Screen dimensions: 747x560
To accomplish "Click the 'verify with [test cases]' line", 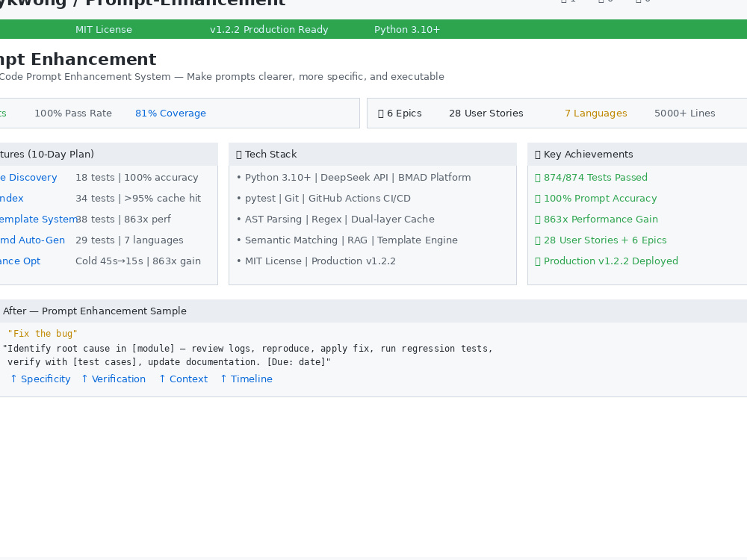I will [x=169, y=362].
